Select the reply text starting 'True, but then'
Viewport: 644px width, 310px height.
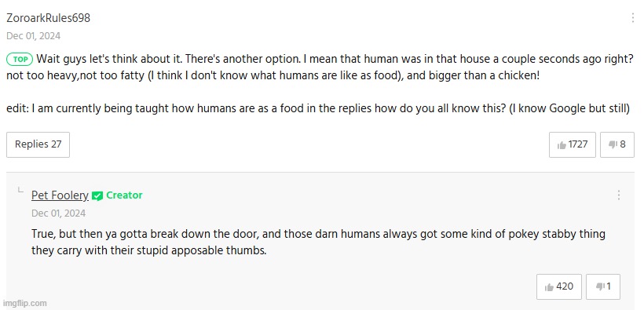tap(318, 243)
